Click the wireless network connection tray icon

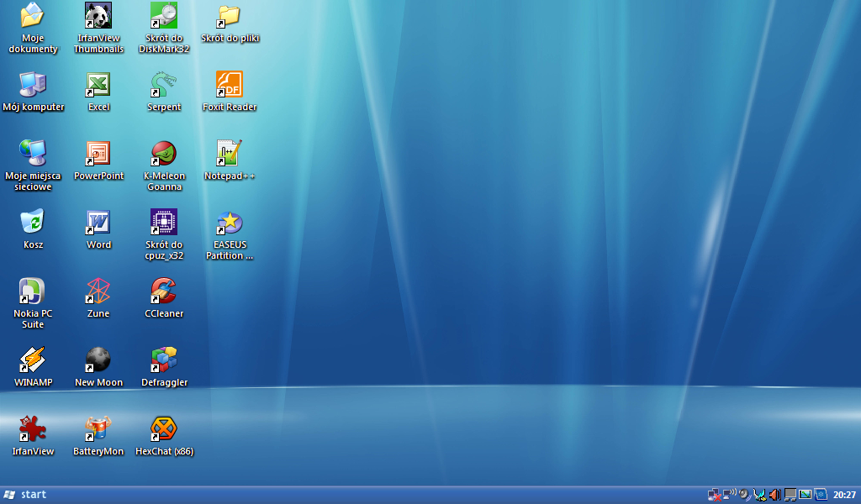[729, 494]
